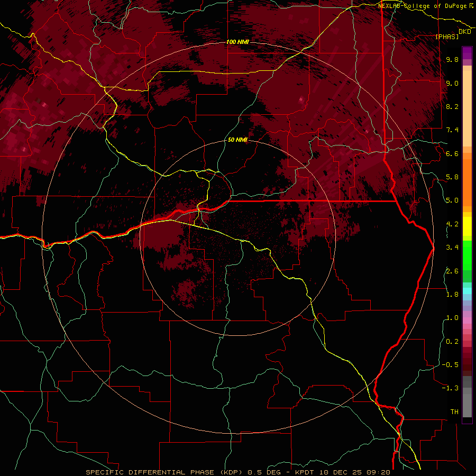Click the 9.8 value on the color scale
This screenshot has width=476, height=476.
tap(452, 60)
